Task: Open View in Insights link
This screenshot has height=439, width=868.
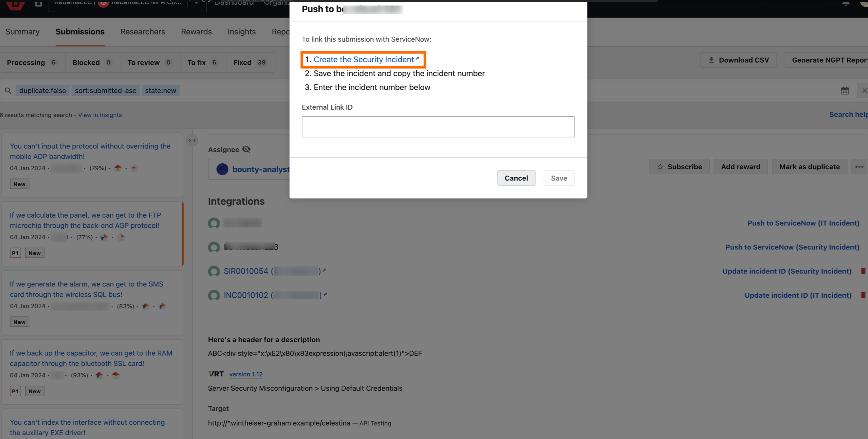Action: click(x=100, y=115)
